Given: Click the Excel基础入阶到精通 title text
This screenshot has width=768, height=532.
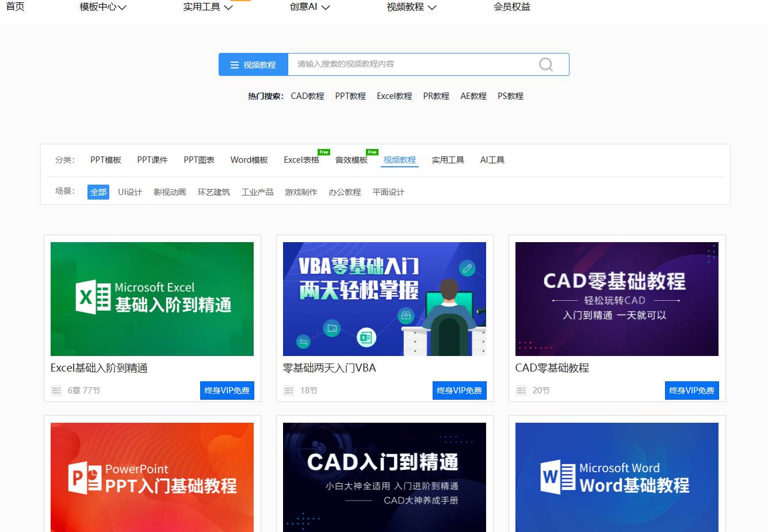Looking at the screenshot, I should point(99,368).
